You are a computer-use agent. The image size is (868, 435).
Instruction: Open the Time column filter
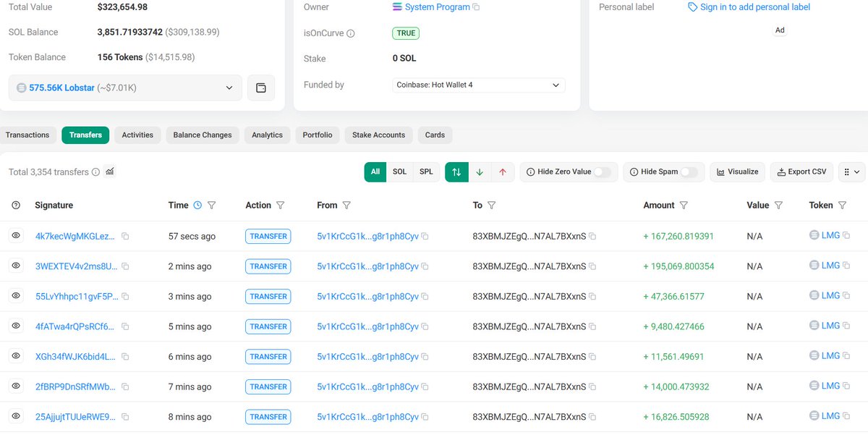(x=212, y=206)
